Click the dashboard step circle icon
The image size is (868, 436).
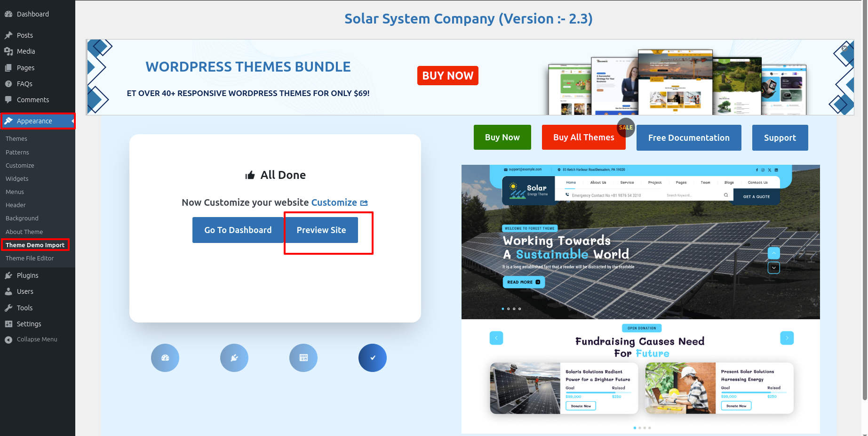click(165, 358)
